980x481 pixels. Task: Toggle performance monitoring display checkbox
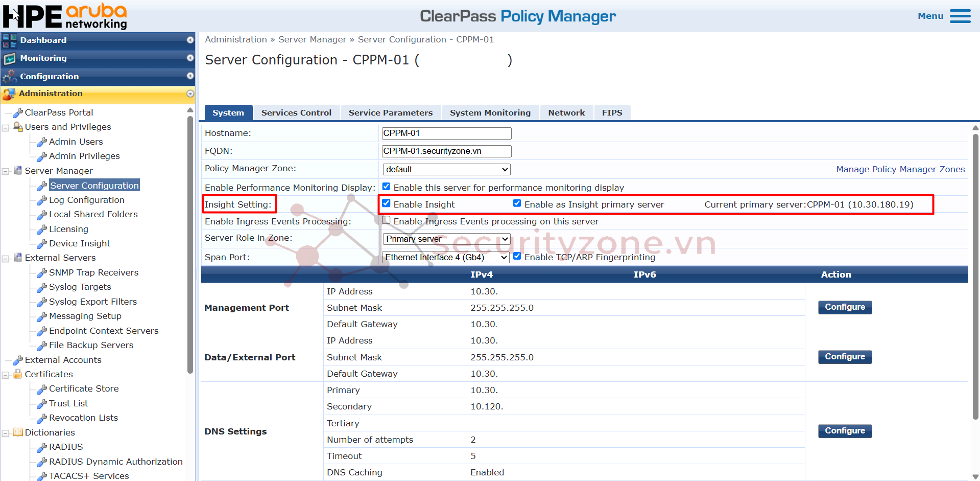point(387,187)
